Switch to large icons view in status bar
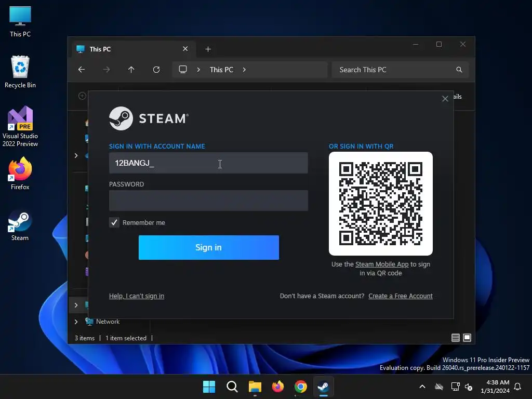This screenshot has height=399, width=532. [x=467, y=338]
